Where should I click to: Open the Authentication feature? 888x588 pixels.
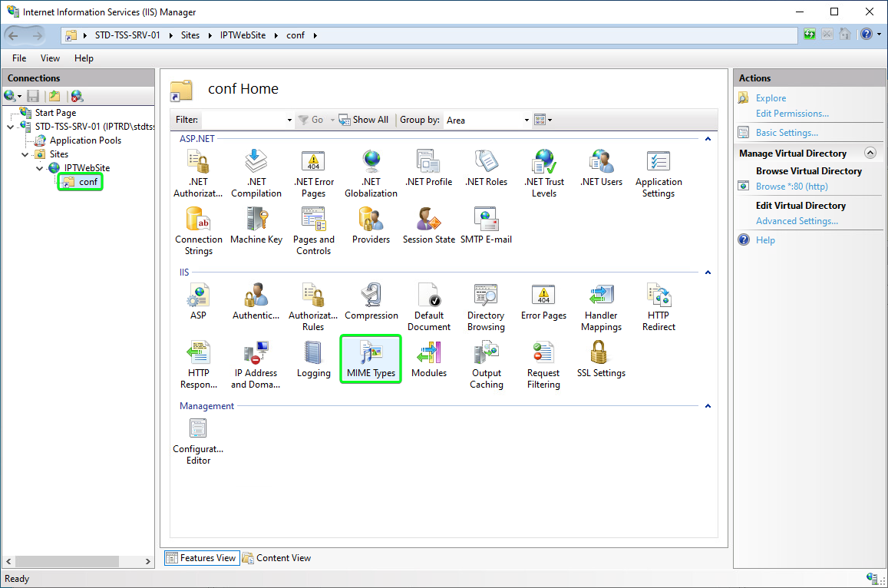256,302
